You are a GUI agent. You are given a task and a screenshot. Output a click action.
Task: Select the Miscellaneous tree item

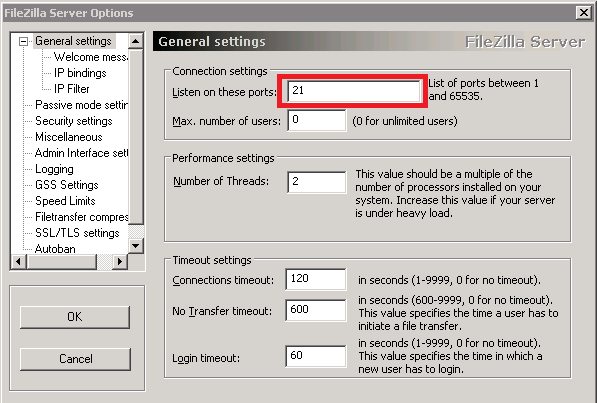69,137
